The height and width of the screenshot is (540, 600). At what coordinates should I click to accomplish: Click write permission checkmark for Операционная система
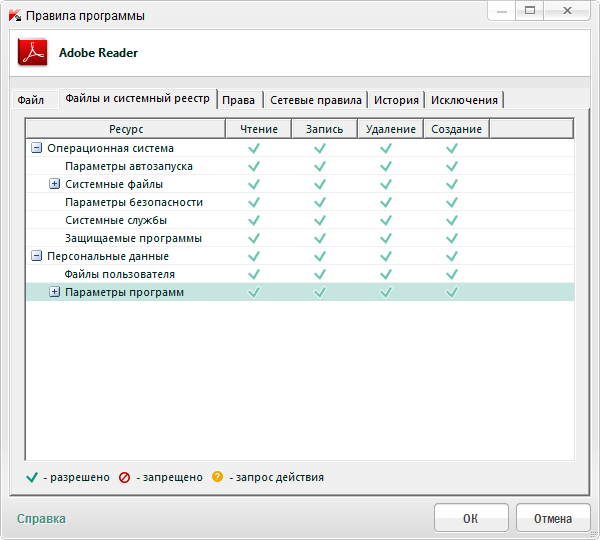(x=320, y=148)
